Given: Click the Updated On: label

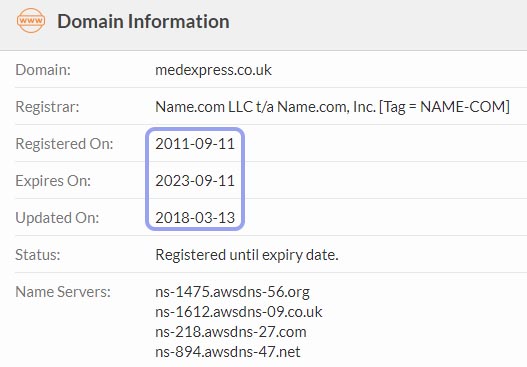Looking at the screenshot, I should 57,218.
